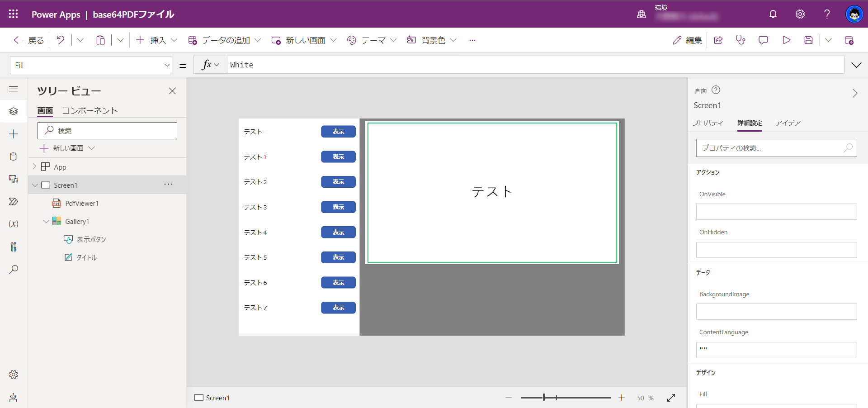Open the Media pane
This screenshot has height=408, width=868.
tap(14, 179)
